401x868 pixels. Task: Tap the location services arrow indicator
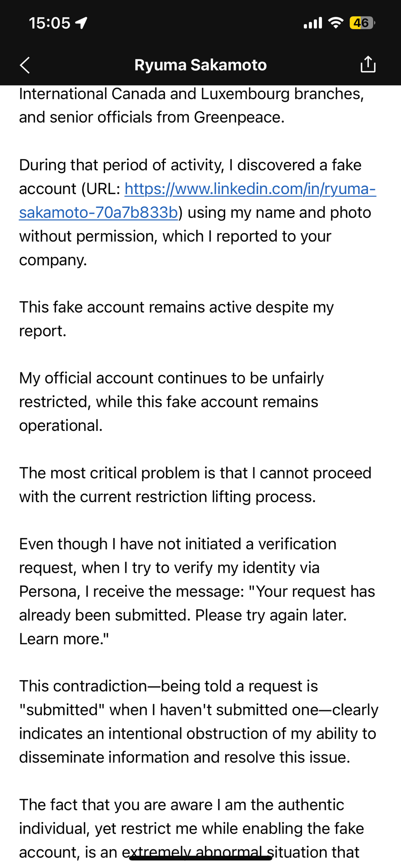coord(82,23)
